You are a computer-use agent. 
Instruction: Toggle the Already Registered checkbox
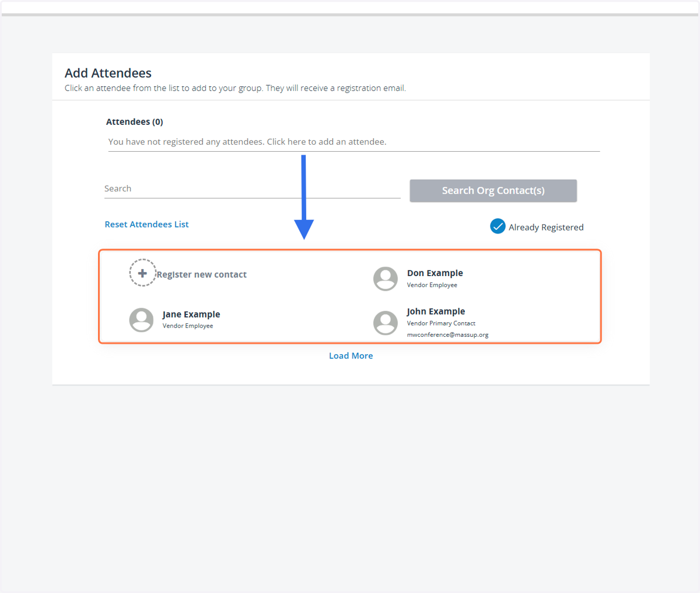coord(498,226)
